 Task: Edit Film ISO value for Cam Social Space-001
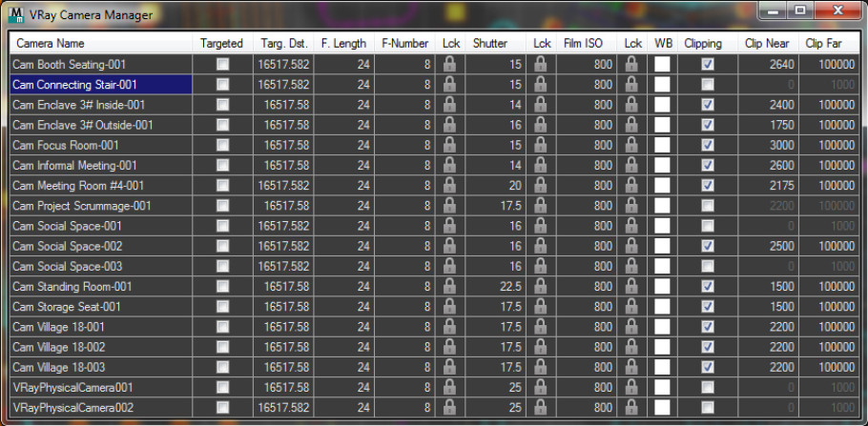pos(587,226)
